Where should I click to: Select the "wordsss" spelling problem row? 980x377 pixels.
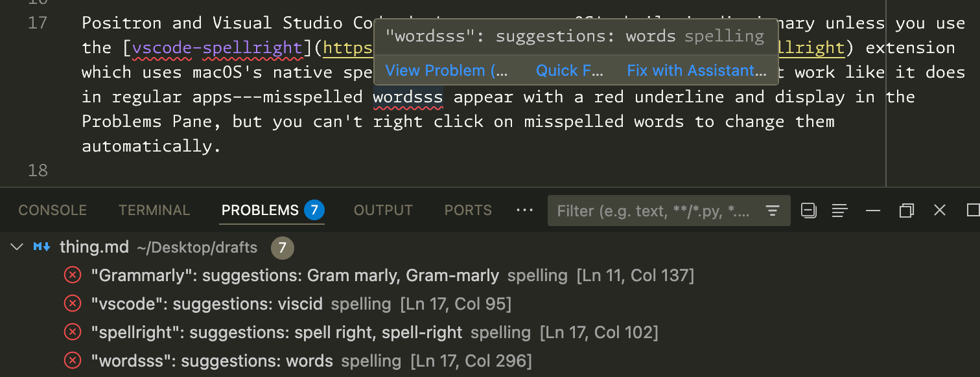311,361
